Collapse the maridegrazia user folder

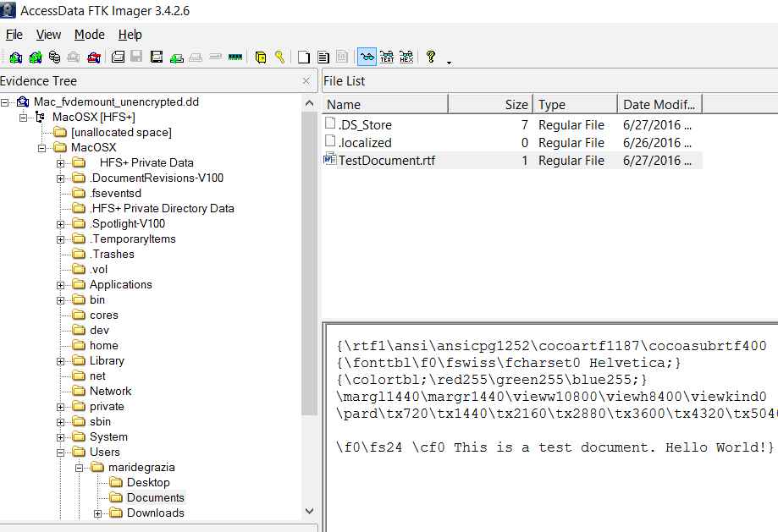click(79, 469)
